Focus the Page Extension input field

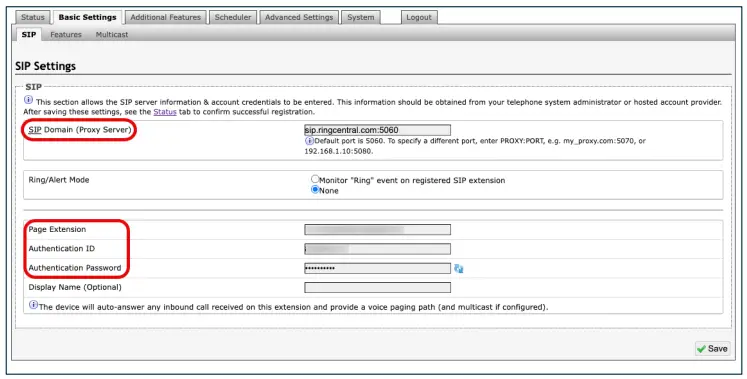click(377, 230)
